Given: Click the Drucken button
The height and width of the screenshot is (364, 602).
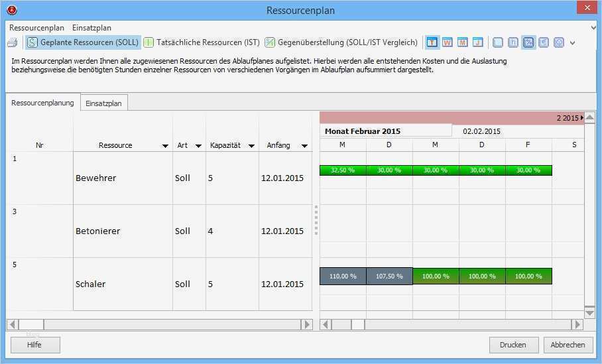Looking at the screenshot, I should click(514, 345).
